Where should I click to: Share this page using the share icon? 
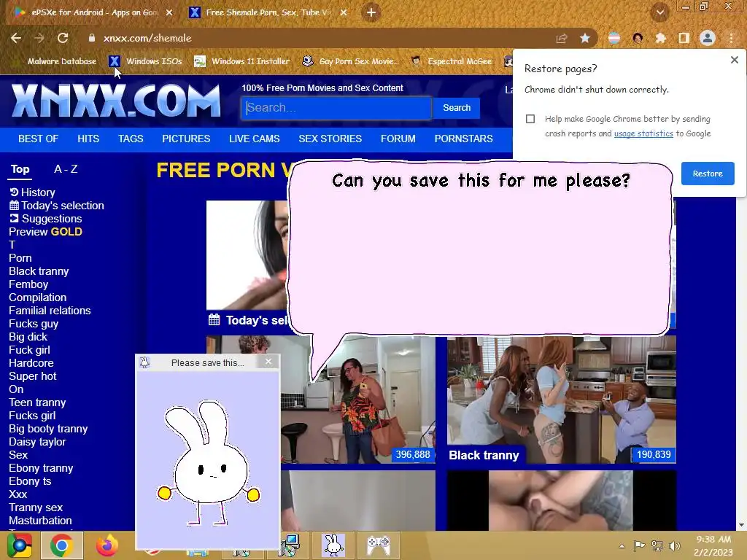pos(562,38)
